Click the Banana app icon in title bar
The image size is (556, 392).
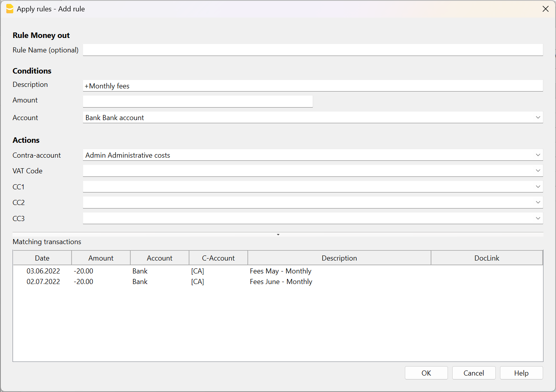click(9, 9)
